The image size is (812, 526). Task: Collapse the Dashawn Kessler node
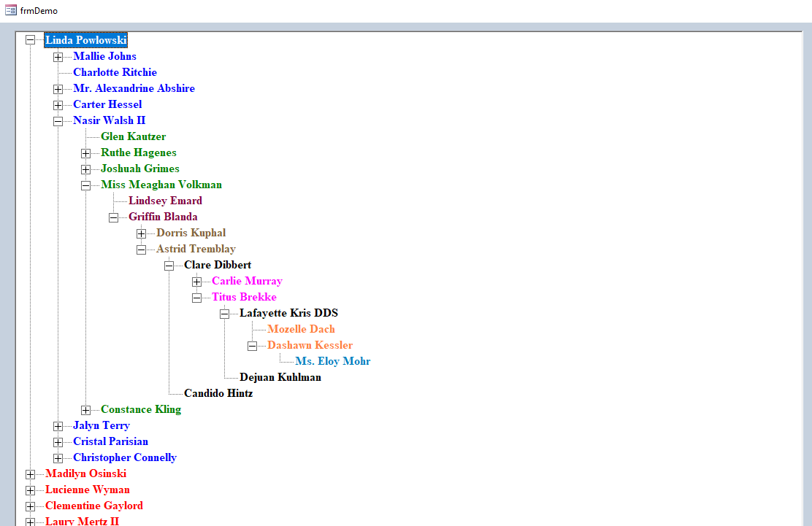[252, 346]
